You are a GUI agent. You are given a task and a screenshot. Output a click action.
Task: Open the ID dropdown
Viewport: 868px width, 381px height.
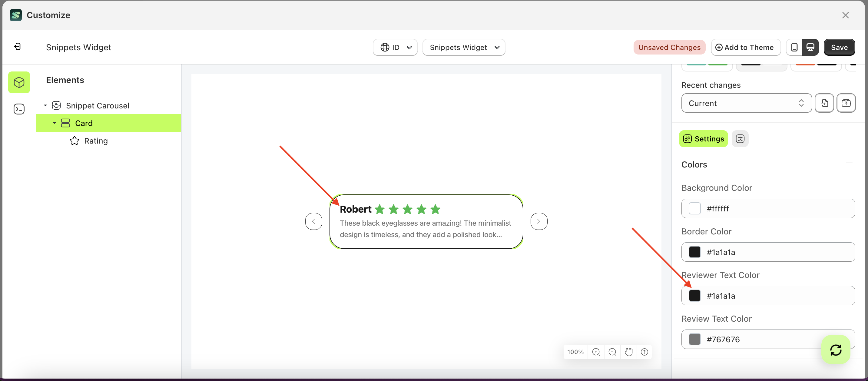coord(395,47)
